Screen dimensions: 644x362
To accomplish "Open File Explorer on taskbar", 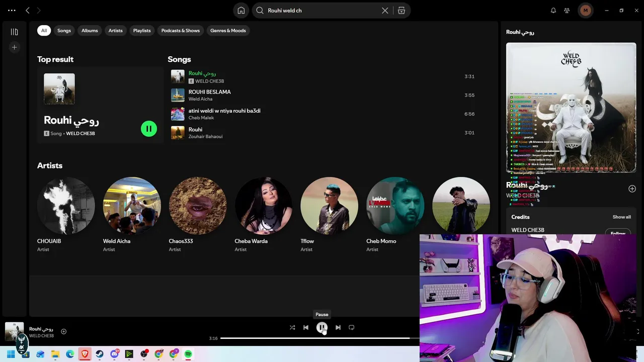I will (55, 354).
